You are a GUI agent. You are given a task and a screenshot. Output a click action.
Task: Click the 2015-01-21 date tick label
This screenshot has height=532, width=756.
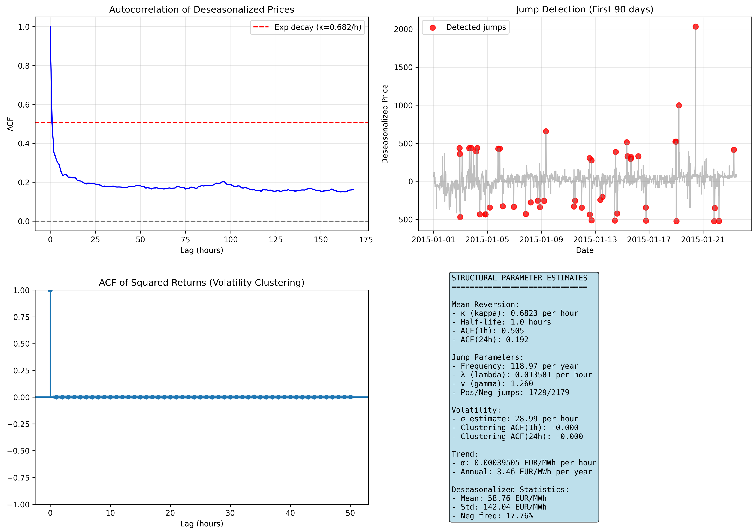pos(703,239)
